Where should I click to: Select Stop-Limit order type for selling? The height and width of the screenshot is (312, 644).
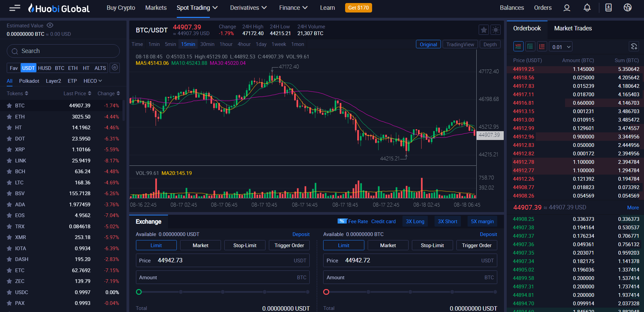point(432,245)
